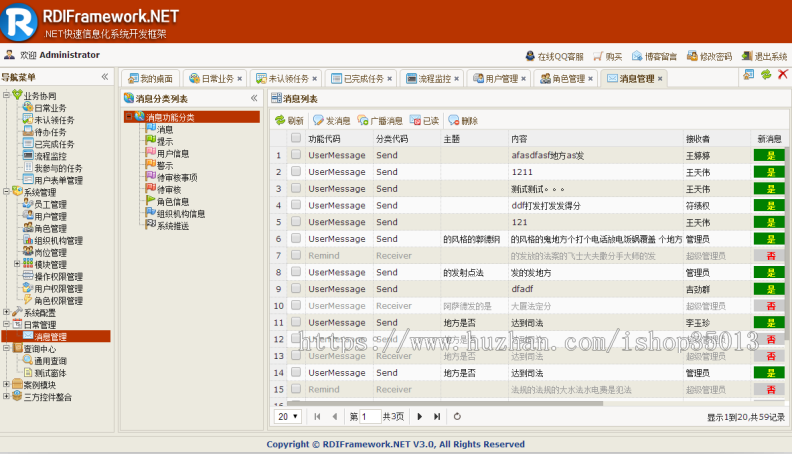Image resolution: width=792 pixels, height=454 pixels.
Task: Check the checkbox for row 6
Action: pyautogui.click(x=296, y=238)
